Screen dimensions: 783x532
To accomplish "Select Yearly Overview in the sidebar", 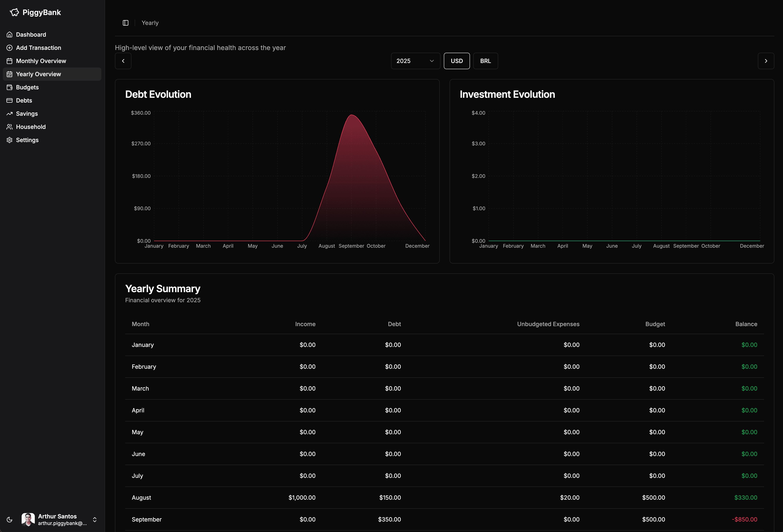I will click(39, 74).
